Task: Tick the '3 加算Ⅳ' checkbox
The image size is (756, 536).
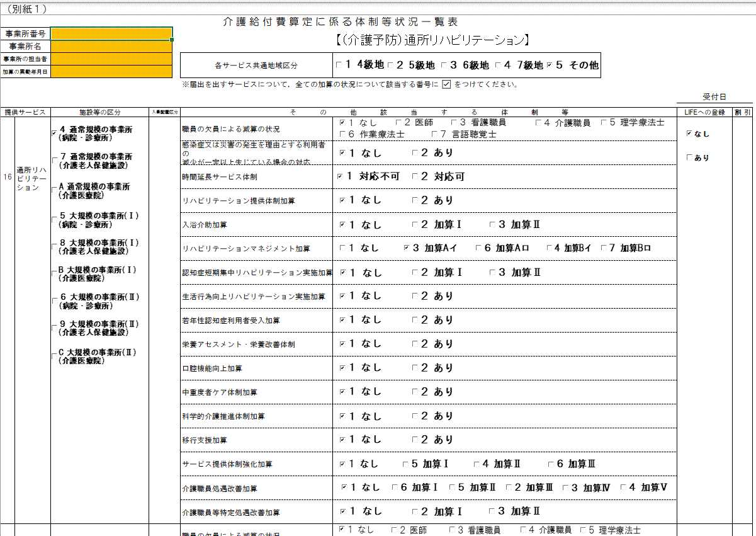Action: pos(565,488)
